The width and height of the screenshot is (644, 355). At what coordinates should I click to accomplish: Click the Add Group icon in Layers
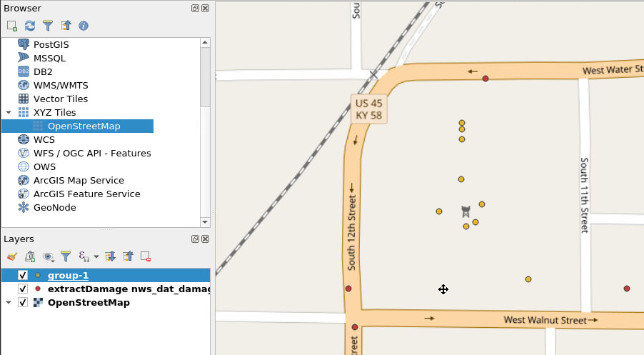coord(30,256)
